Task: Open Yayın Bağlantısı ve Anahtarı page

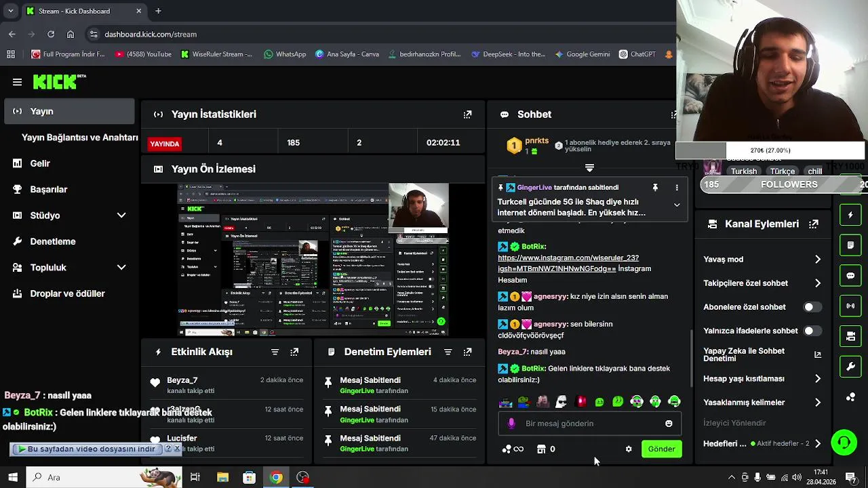Action: click(79, 138)
